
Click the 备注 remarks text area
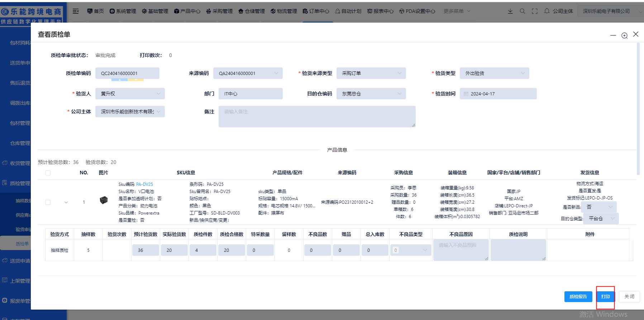[x=317, y=117]
